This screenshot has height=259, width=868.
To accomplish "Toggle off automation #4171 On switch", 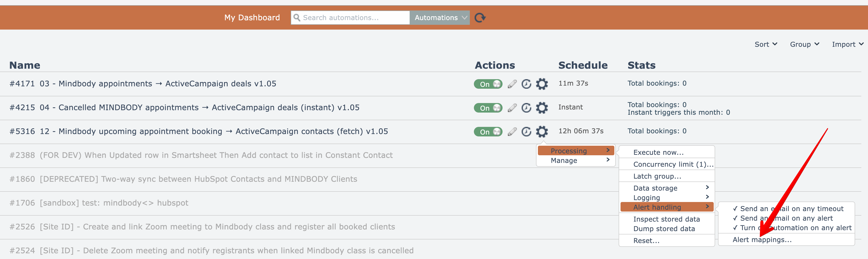I will [x=488, y=84].
